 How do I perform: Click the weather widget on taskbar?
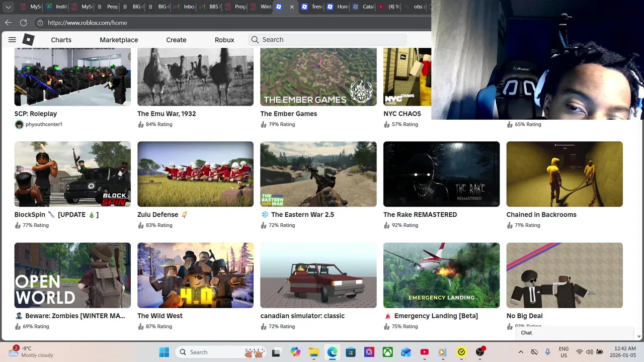pyautogui.click(x=31, y=351)
